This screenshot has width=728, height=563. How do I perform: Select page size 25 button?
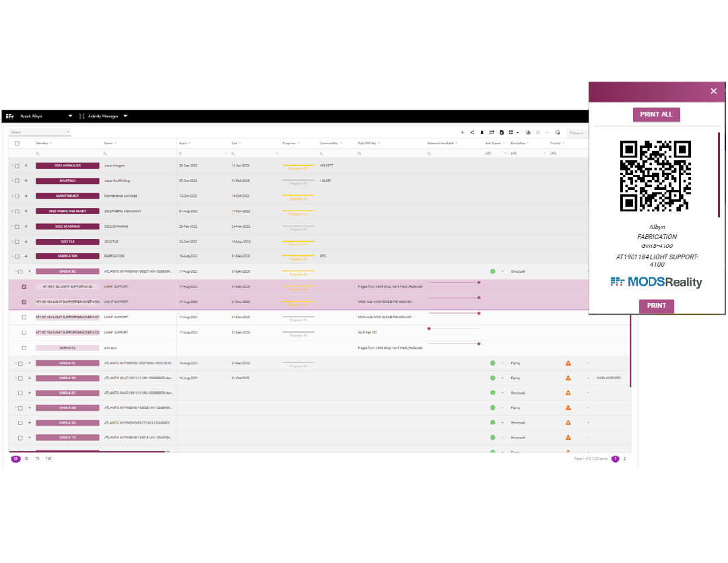click(15, 459)
